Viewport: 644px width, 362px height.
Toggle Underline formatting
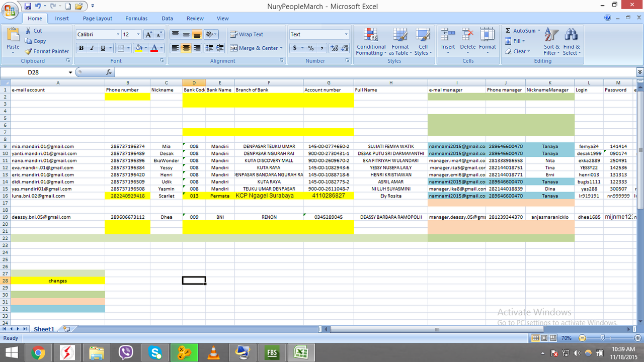[103, 48]
